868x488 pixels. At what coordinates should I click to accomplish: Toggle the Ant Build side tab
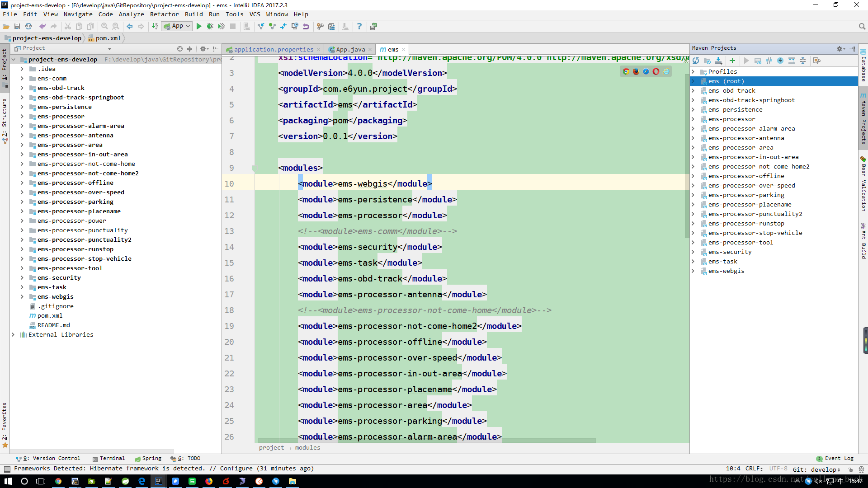point(863,242)
